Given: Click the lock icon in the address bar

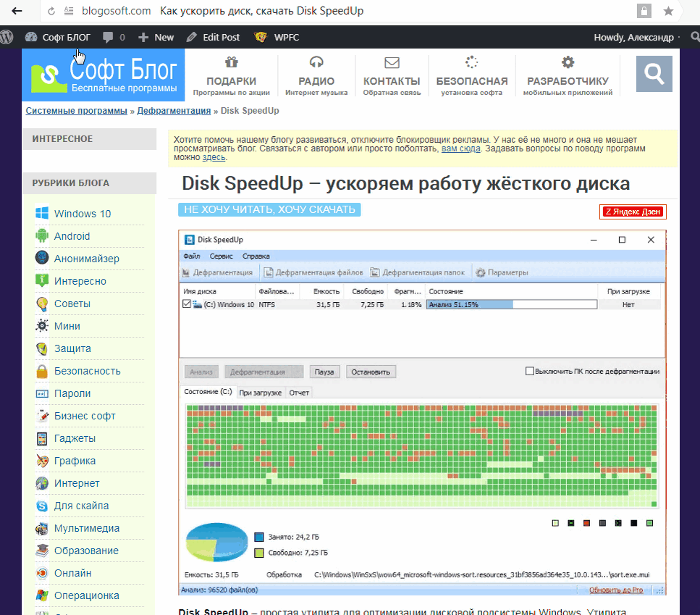Looking at the screenshot, I should (644, 11).
